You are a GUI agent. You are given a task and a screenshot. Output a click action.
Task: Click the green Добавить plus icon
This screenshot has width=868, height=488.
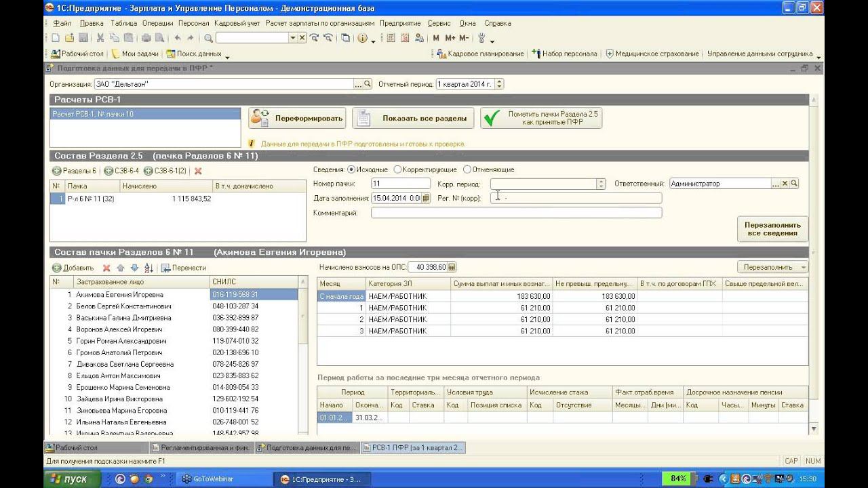click(57, 268)
